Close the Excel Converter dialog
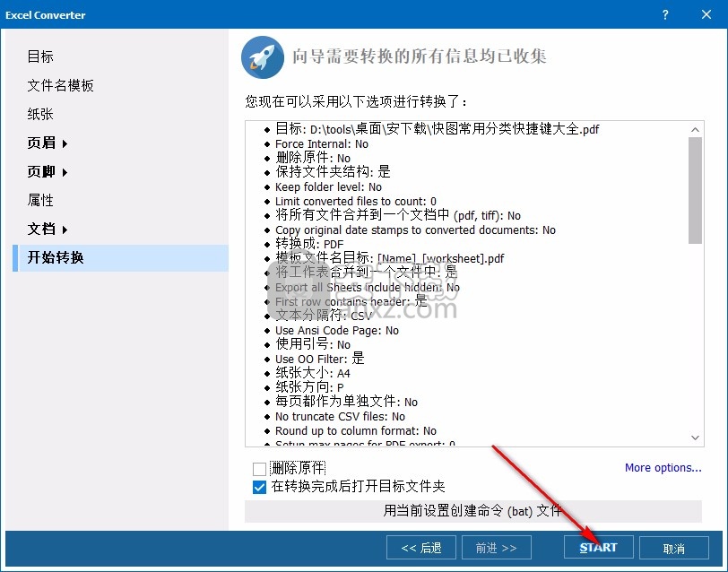This screenshot has height=572, width=728. pyautogui.click(x=706, y=15)
